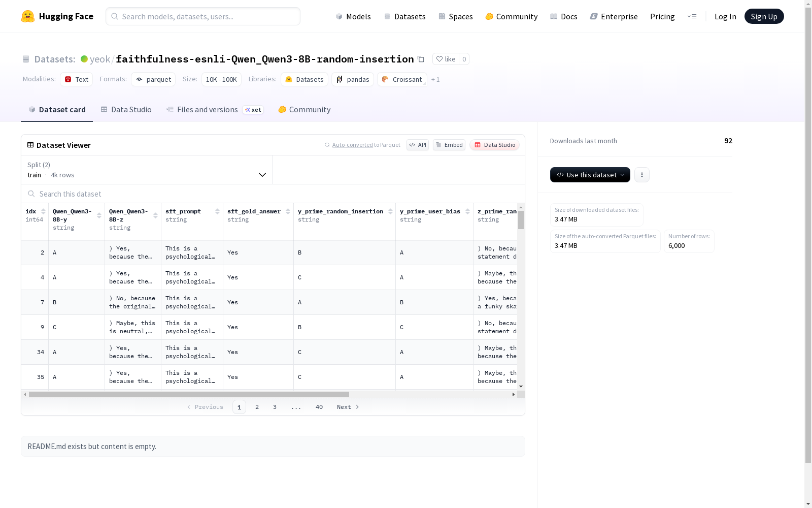Open Datasets in top navigation

click(x=404, y=16)
